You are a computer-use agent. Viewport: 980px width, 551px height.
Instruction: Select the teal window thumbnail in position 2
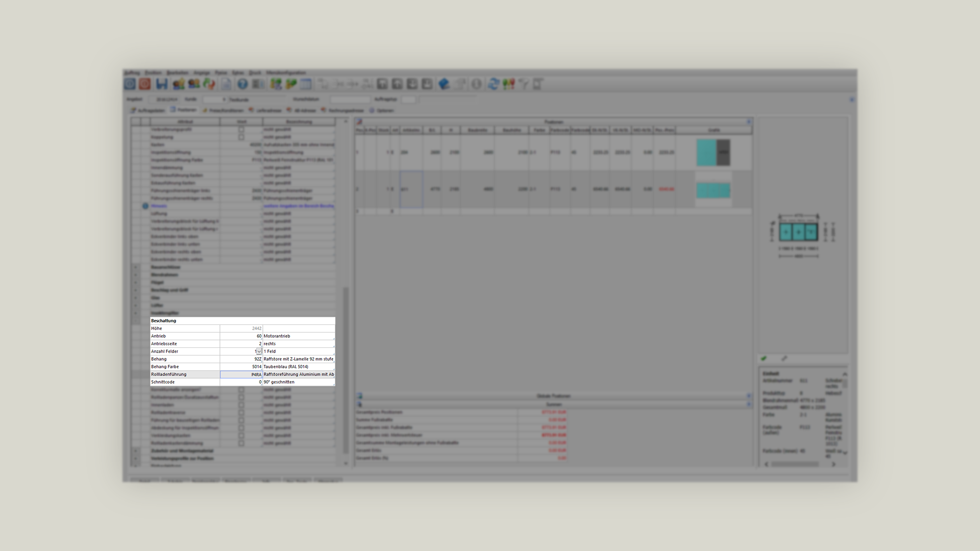(x=713, y=190)
